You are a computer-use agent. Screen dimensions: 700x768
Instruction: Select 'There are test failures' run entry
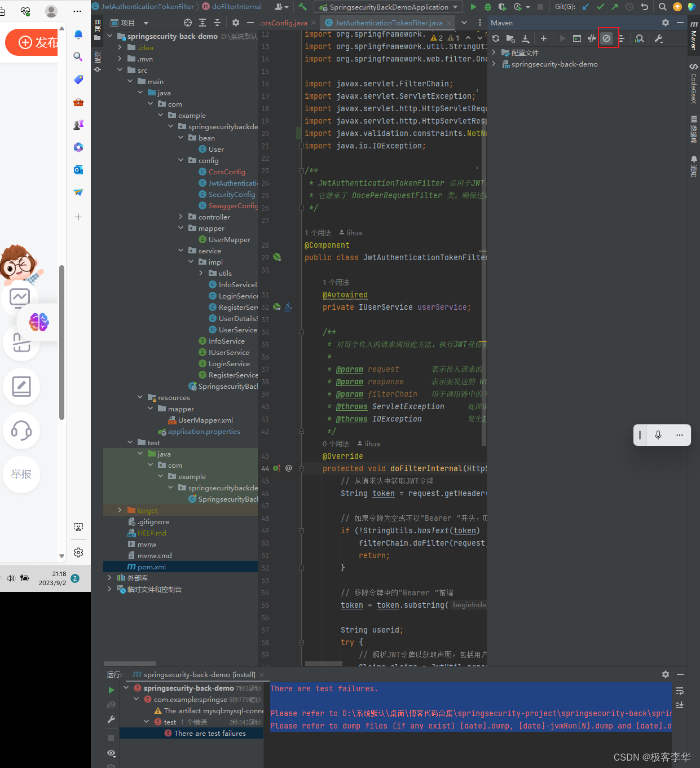(192, 733)
